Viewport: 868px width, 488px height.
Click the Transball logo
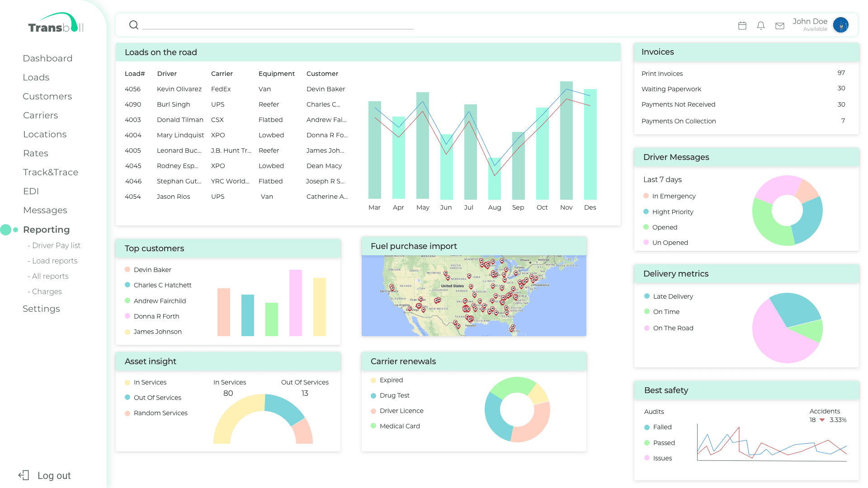click(x=56, y=23)
